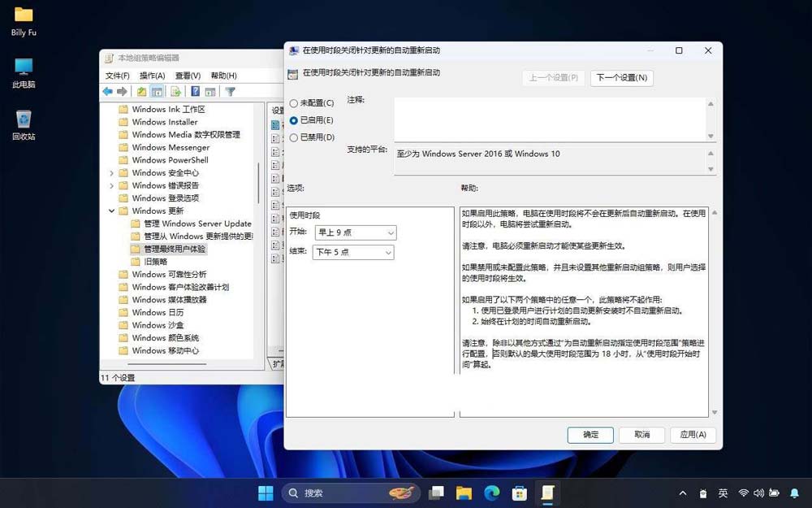Click the help text panel's vertical scrollbar

[713, 312]
